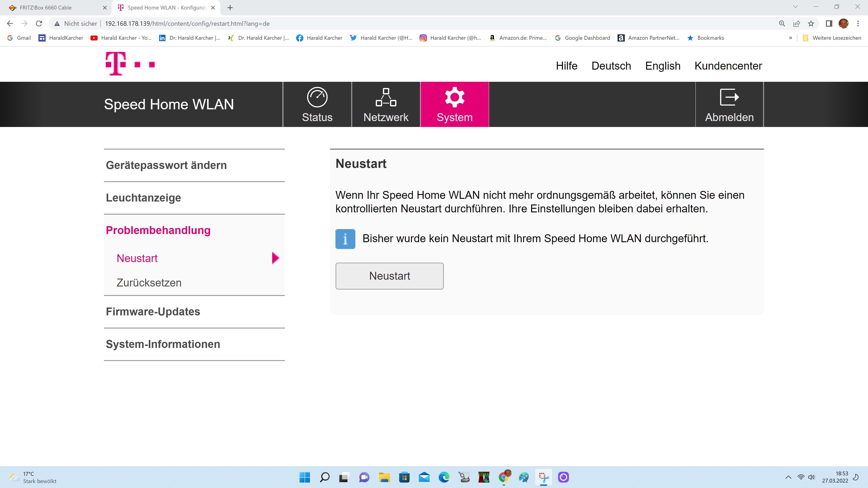Switch language to English
The width and height of the screenshot is (868, 488).
663,66
